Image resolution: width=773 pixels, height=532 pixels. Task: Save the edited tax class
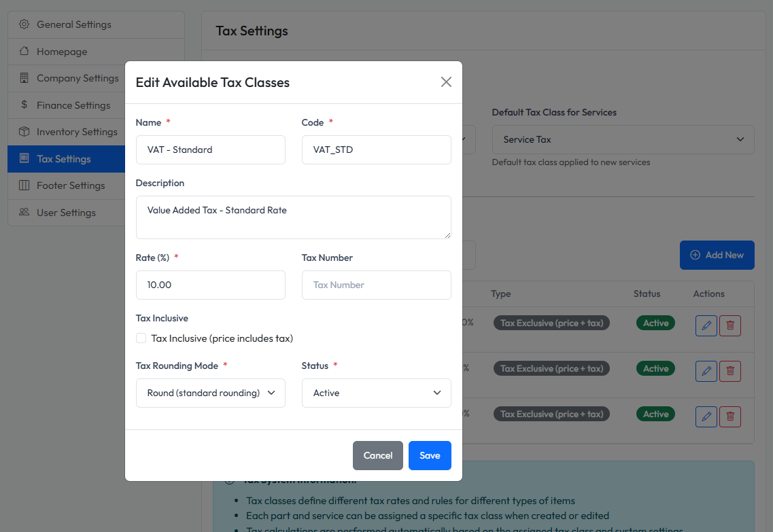click(x=430, y=455)
